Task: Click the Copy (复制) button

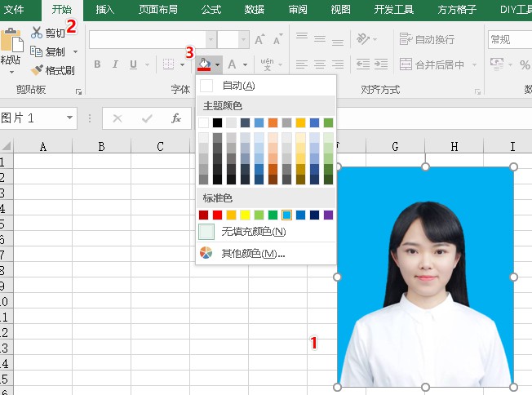Action: click(47, 51)
